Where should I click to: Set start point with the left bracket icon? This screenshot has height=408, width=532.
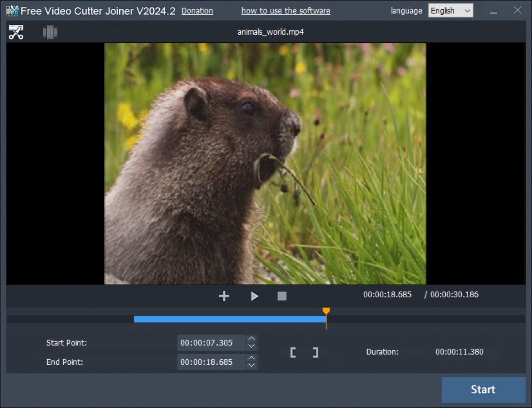coord(293,352)
